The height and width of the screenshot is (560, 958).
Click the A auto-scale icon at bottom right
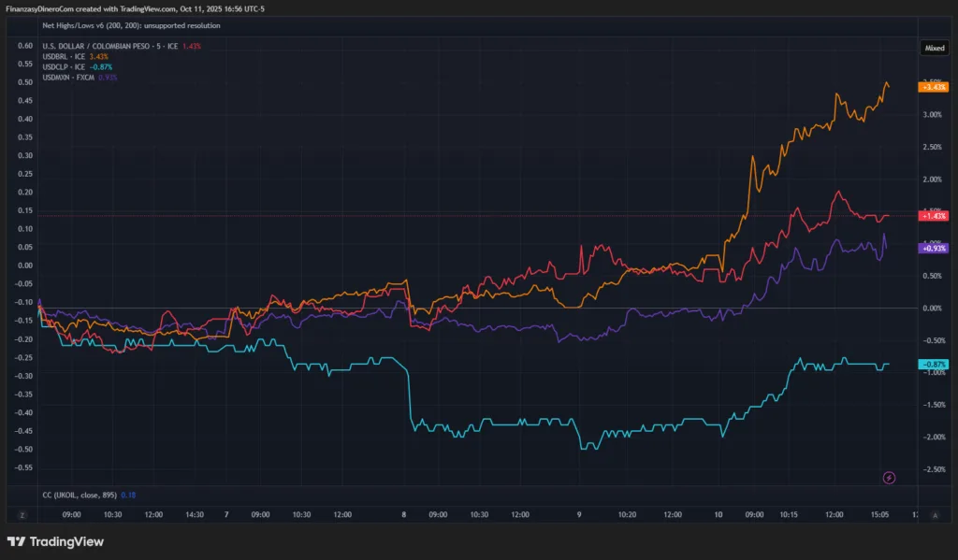[936, 515]
